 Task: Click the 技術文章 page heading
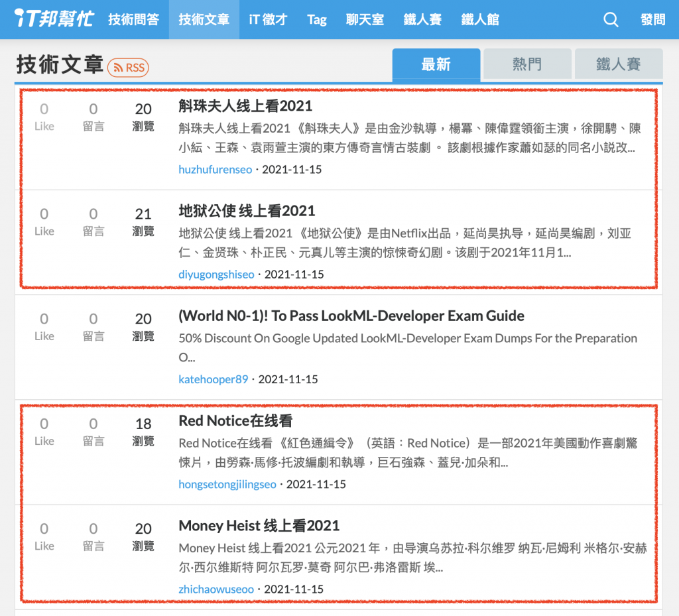point(60,64)
